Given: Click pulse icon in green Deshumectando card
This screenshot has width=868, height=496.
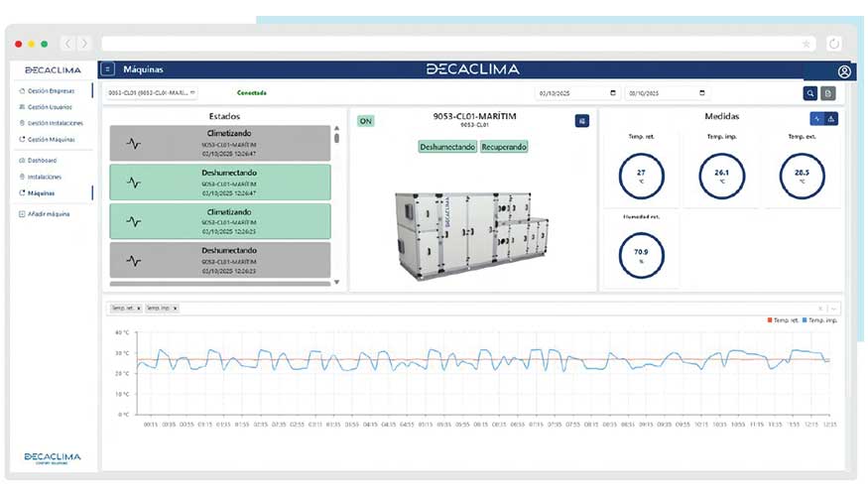Looking at the screenshot, I should pyautogui.click(x=133, y=183).
